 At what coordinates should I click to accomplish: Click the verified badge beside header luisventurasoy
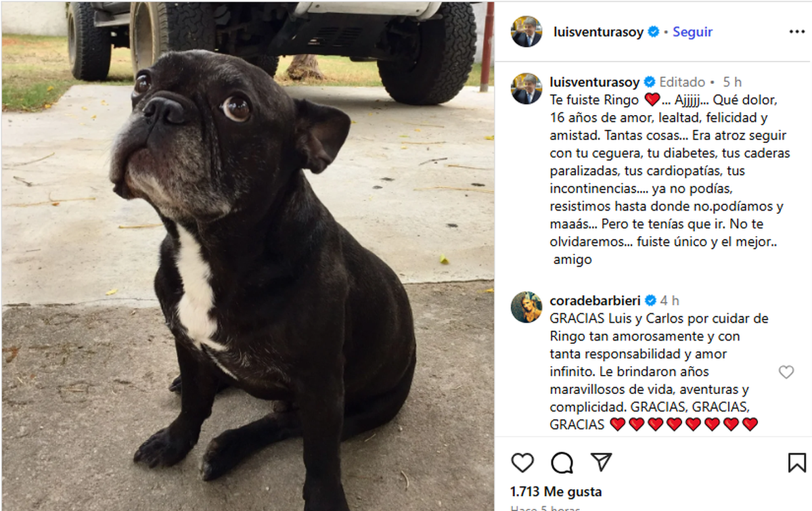654,32
